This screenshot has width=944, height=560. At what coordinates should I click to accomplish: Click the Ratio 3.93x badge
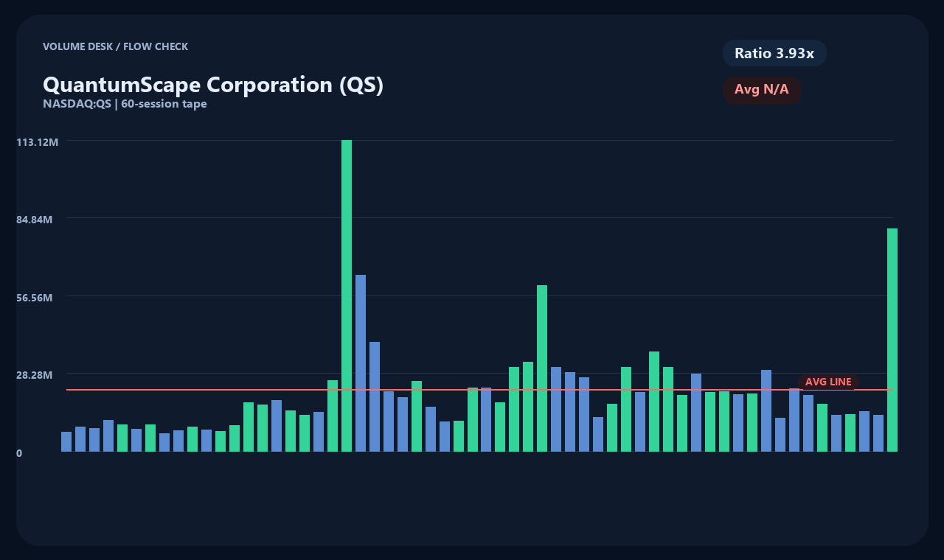[774, 53]
